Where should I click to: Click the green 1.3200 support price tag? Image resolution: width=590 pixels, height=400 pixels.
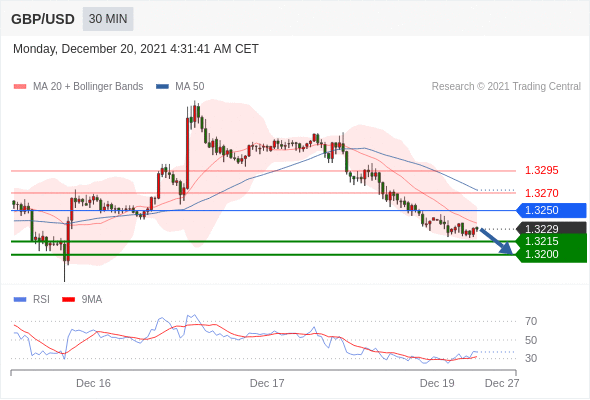pos(552,255)
